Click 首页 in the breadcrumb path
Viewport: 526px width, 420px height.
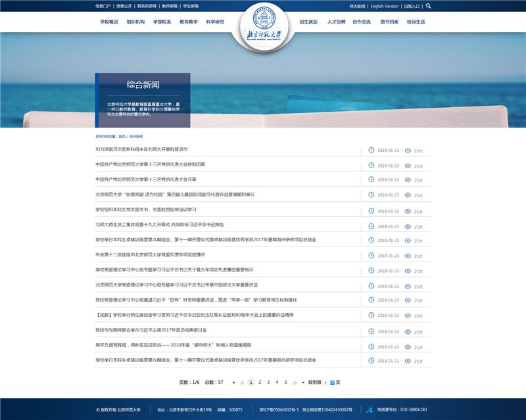(122, 136)
